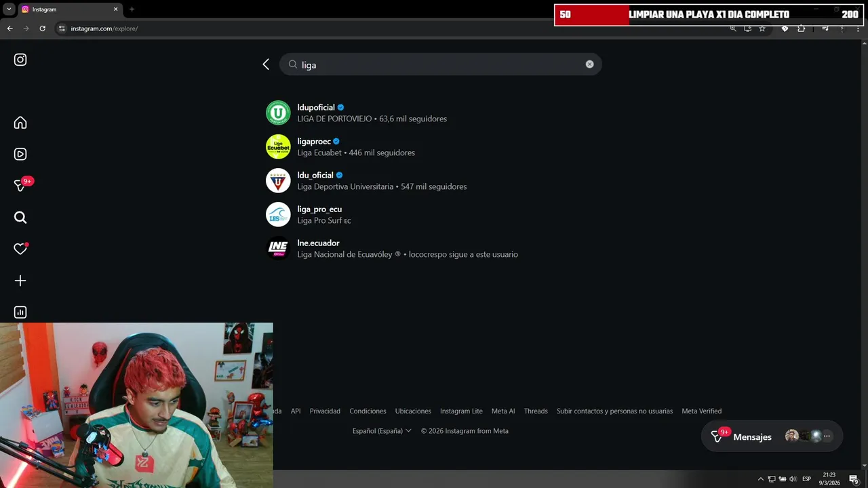Open the Condiciones footer link
This screenshot has height=488, width=868.
(368, 411)
